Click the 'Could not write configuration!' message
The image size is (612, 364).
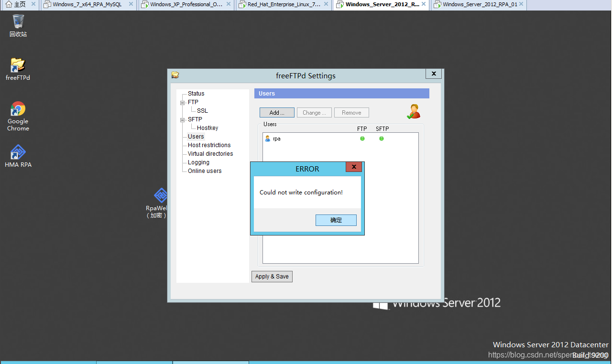pos(301,193)
